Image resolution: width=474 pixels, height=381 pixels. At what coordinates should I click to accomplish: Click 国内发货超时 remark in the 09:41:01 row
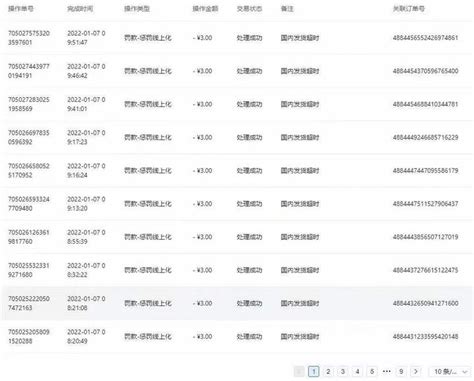[x=300, y=104]
